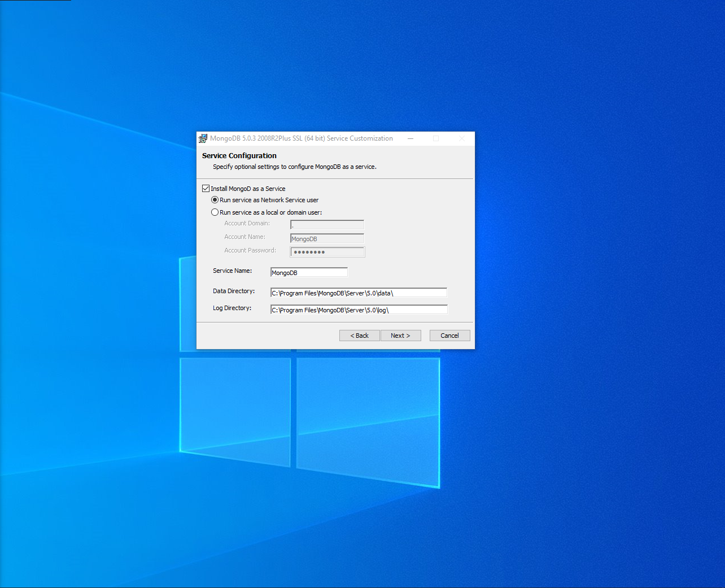Click the Service Name: label
Image resolution: width=725 pixels, height=588 pixels.
coord(233,271)
